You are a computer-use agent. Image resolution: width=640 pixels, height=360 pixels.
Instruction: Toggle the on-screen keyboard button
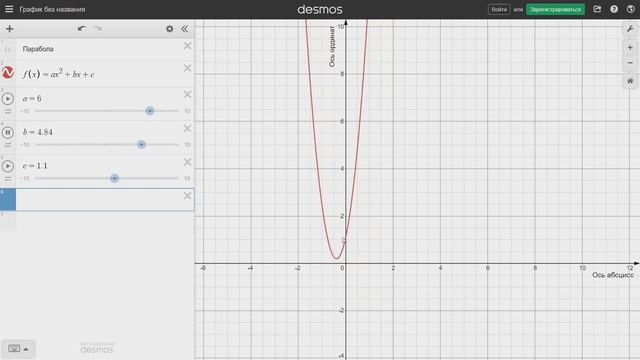(x=18, y=349)
